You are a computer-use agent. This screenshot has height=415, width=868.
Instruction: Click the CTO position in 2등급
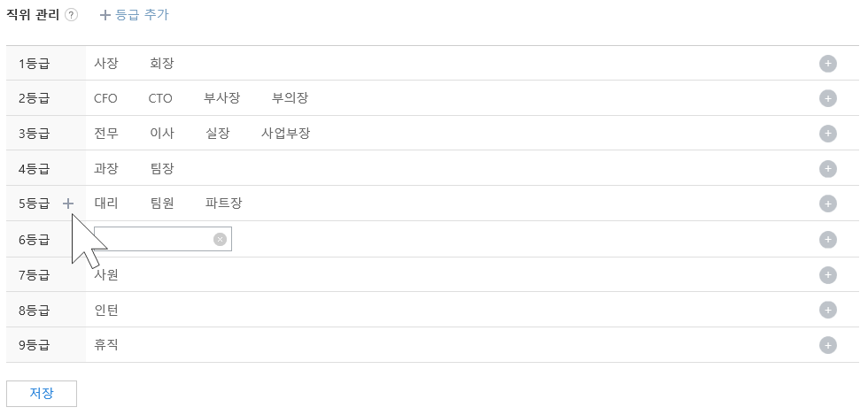click(160, 98)
